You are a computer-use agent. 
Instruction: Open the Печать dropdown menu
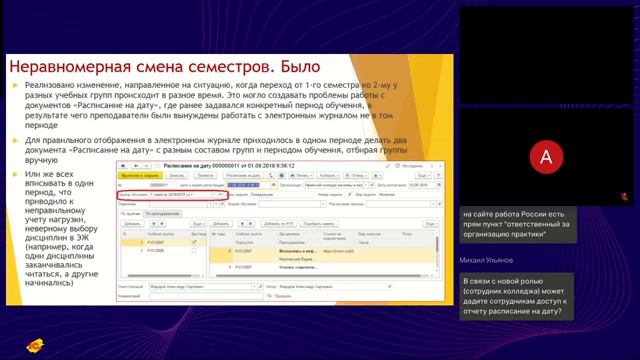pyautogui.click(x=302, y=176)
